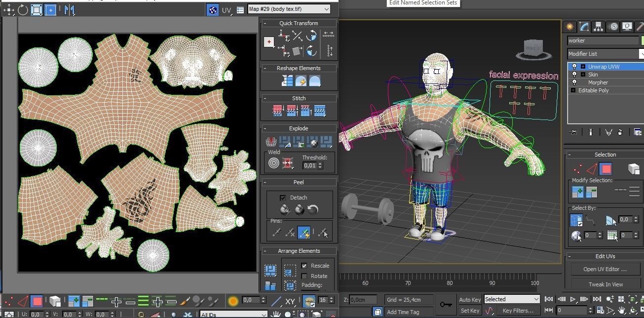
Task: Open the Modifier List dropdown
Action: point(606,54)
